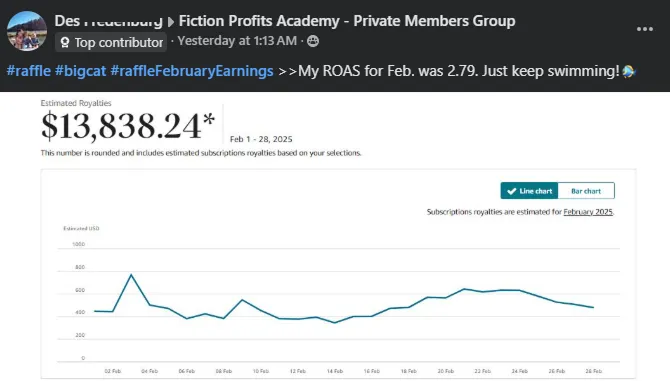Click the triangle arrow before group name
This screenshot has width=670, height=381.
tap(171, 22)
